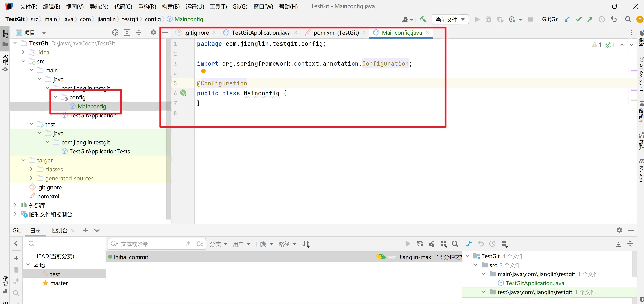Toggle match case Cc in log search
The height and width of the screenshot is (304, 644).
[199, 244]
